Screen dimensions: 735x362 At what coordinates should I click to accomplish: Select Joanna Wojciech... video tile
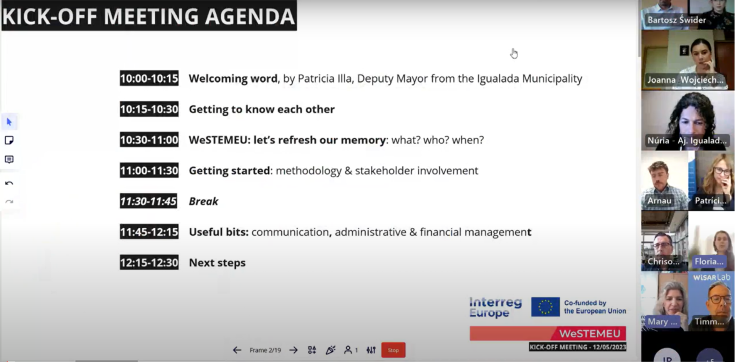(x=687, y=60)
